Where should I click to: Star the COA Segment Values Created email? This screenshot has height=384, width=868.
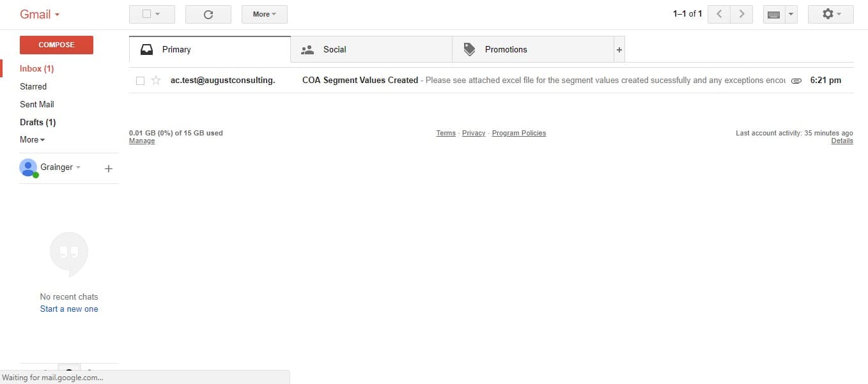(x=156, y=81)
